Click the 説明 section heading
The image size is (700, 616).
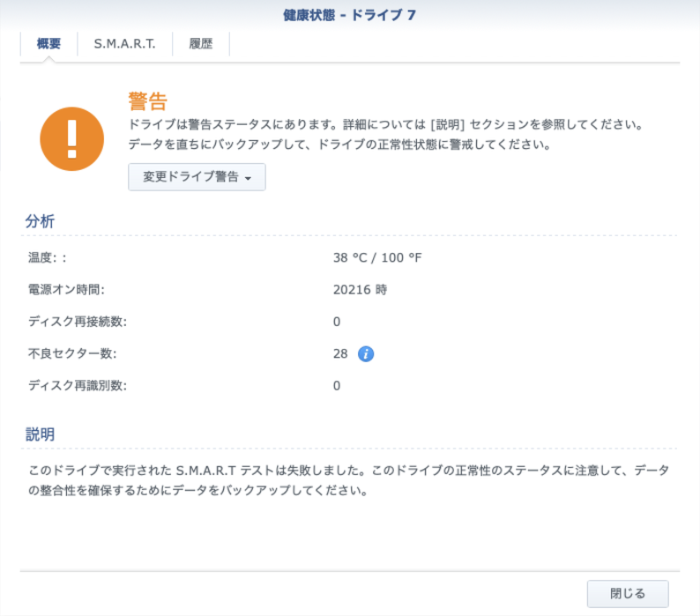(x=40, y=434)
